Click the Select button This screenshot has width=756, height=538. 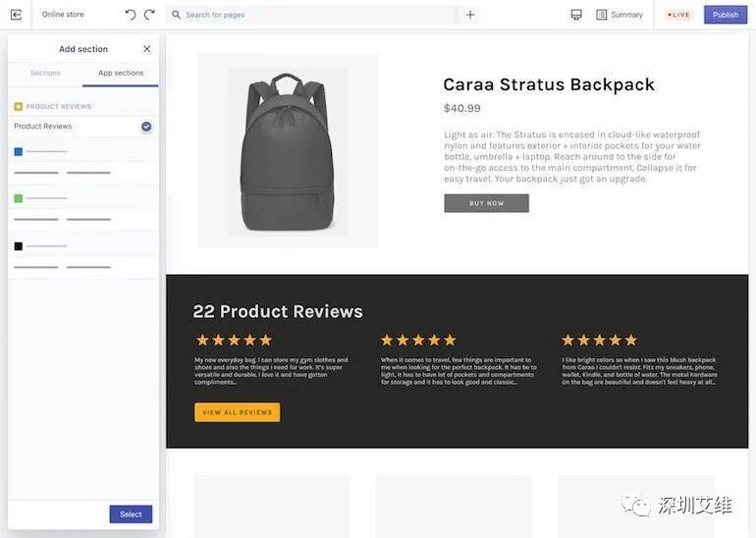click(131, 514)
